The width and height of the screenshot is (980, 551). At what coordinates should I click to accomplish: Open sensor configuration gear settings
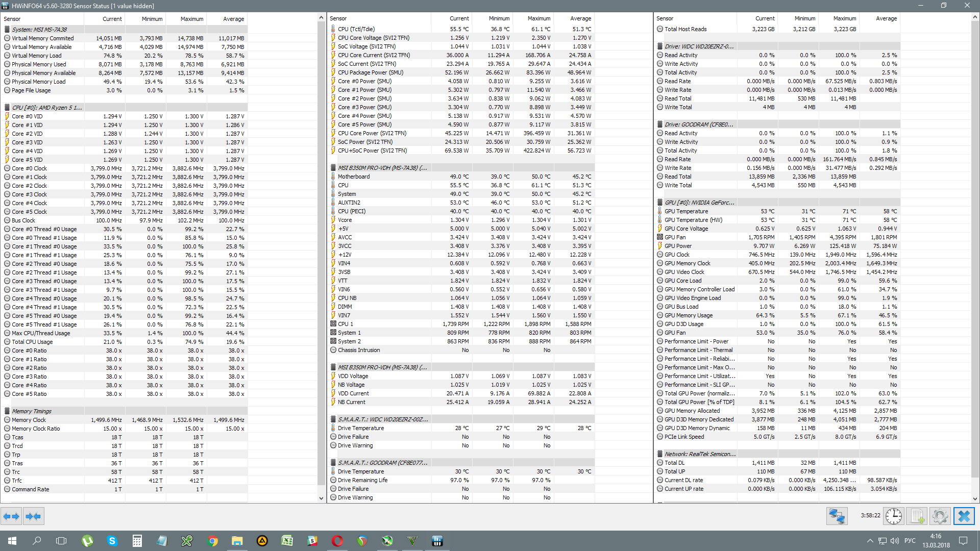tap(940, 516)
